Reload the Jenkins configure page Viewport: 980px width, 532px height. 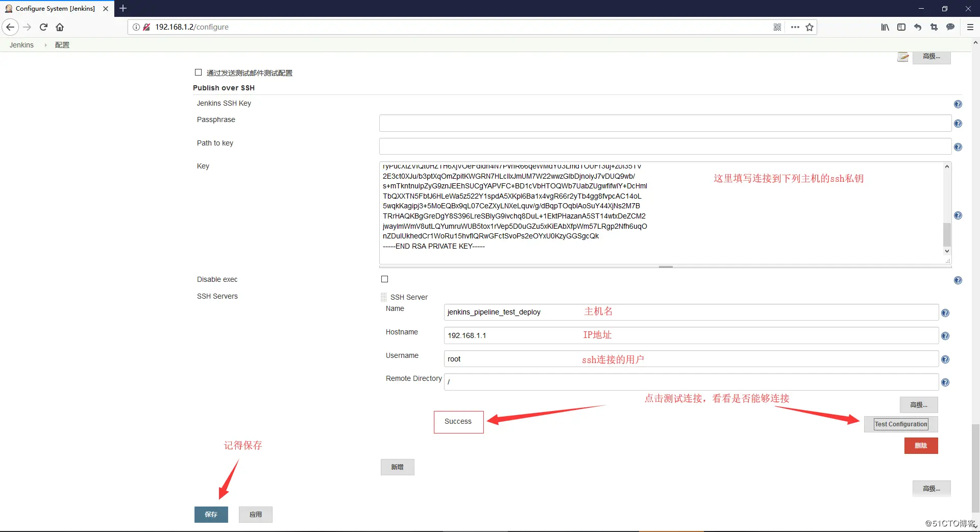click(x=44, y=27)
